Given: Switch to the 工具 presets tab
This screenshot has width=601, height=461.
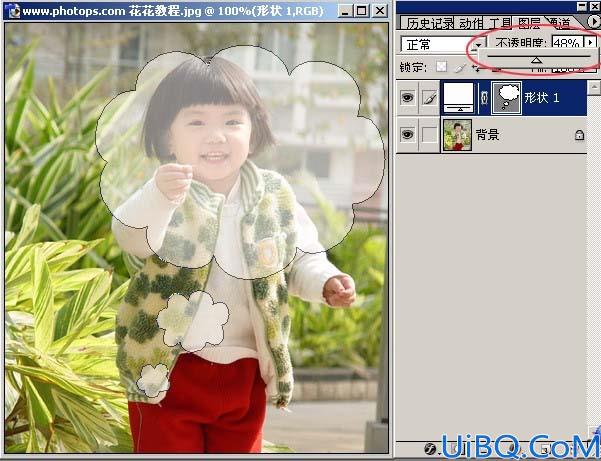Looking at the screenshot, I should point(499,23).
